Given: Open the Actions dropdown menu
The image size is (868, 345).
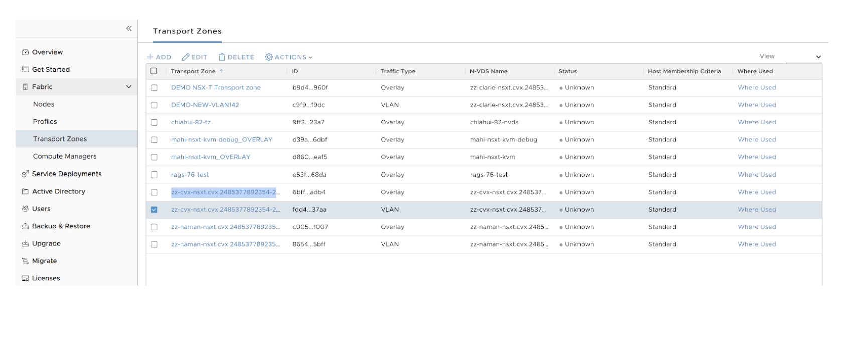Looking at the screenshot, I should [x=288, y=57].
